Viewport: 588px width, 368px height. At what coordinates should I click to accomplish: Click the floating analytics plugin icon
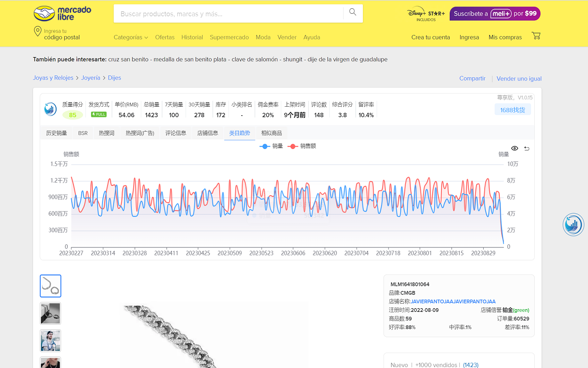coord(573,225)
